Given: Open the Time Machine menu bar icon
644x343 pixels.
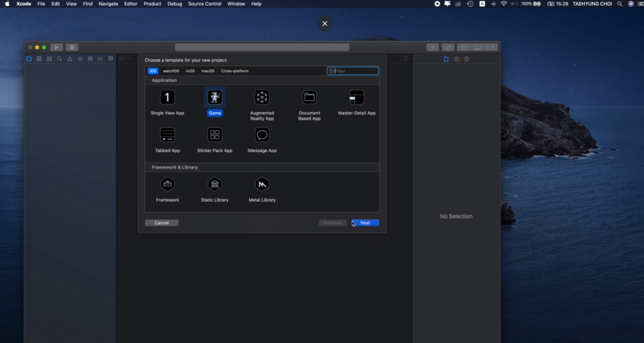Looking at the screenshot, I should 470,4.
